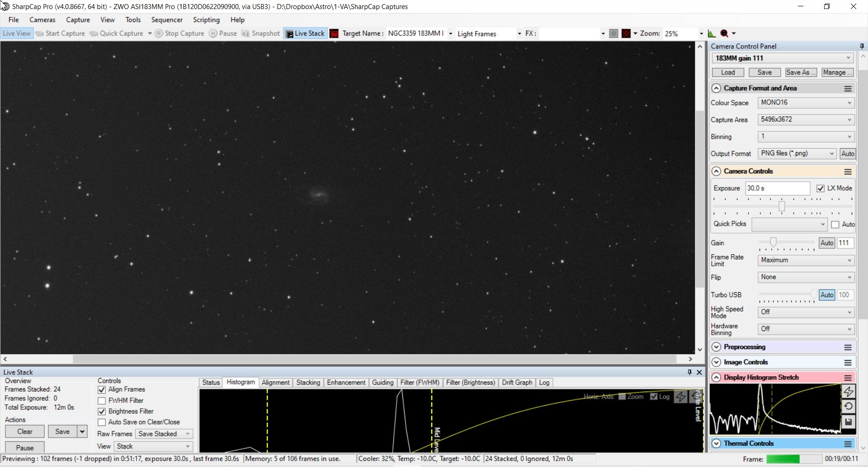Open the Output Format PNG files dropdown

pyautogui.click(x=797, y=154)
